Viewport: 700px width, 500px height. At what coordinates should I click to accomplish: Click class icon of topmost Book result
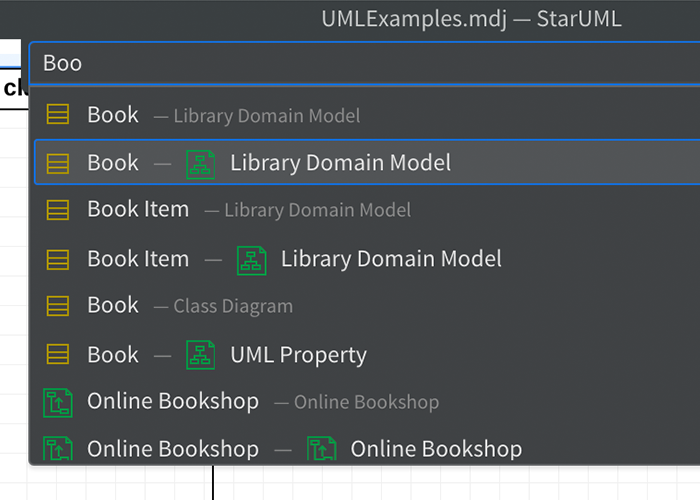(x=58, y=115)
